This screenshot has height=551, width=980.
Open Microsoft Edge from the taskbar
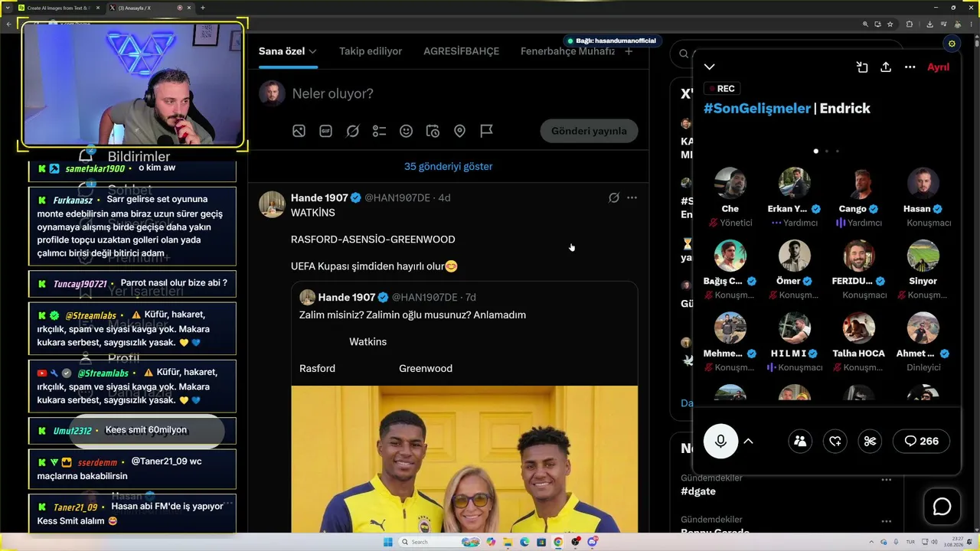click(x=524, y=542)
